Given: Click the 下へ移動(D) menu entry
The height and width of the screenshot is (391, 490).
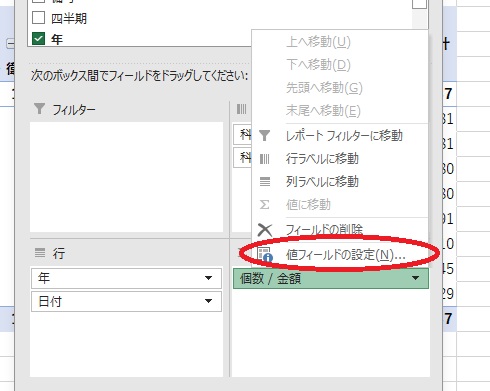Looking at the screenshot, I should point(340,65).
